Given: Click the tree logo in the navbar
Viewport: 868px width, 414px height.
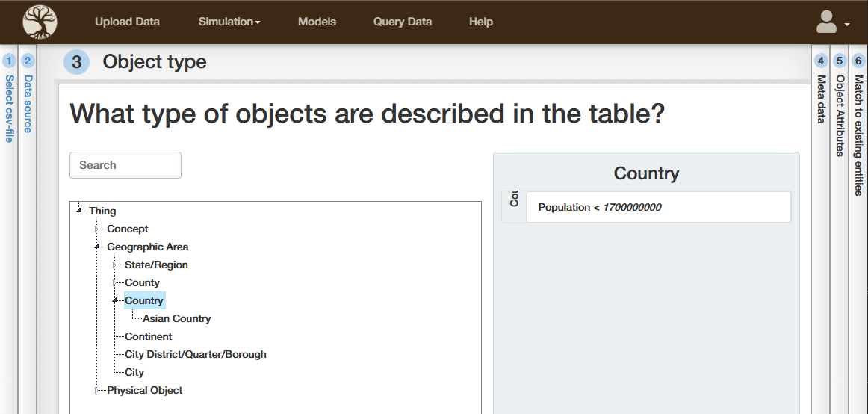Looking at the screenshot, I should [x=40, y=22].
